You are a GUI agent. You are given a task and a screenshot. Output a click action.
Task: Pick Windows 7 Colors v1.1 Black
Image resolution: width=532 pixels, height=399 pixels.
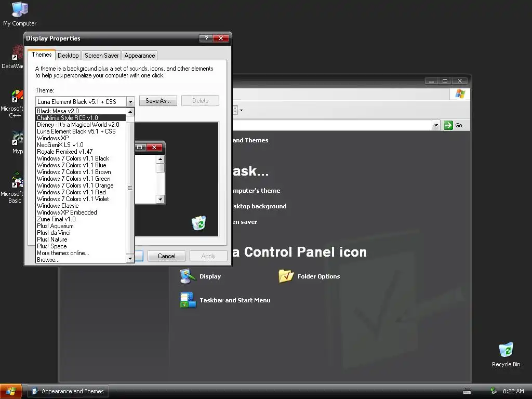81,158
